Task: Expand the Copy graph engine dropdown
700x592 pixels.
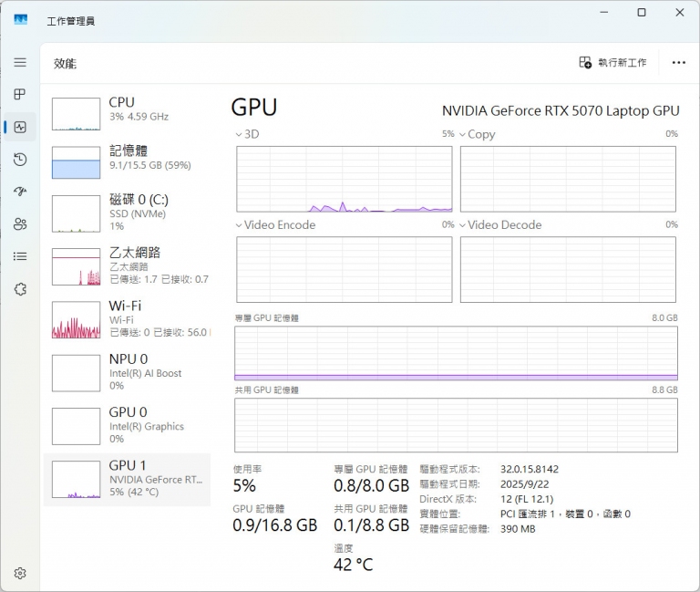Action: click(478, 134)
